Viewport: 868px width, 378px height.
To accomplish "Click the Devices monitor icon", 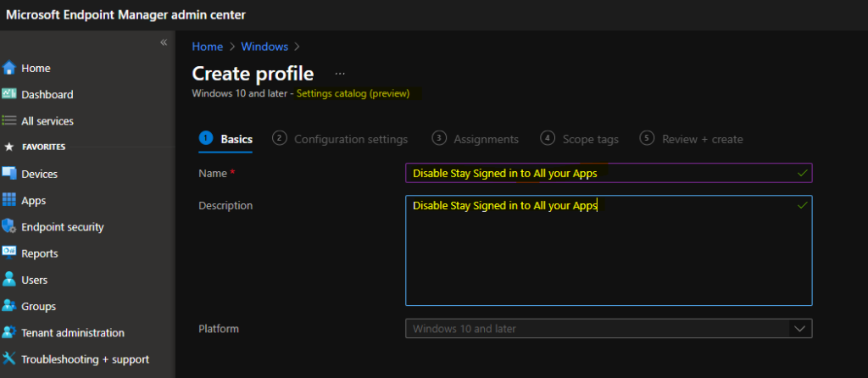I will (8, 174).
